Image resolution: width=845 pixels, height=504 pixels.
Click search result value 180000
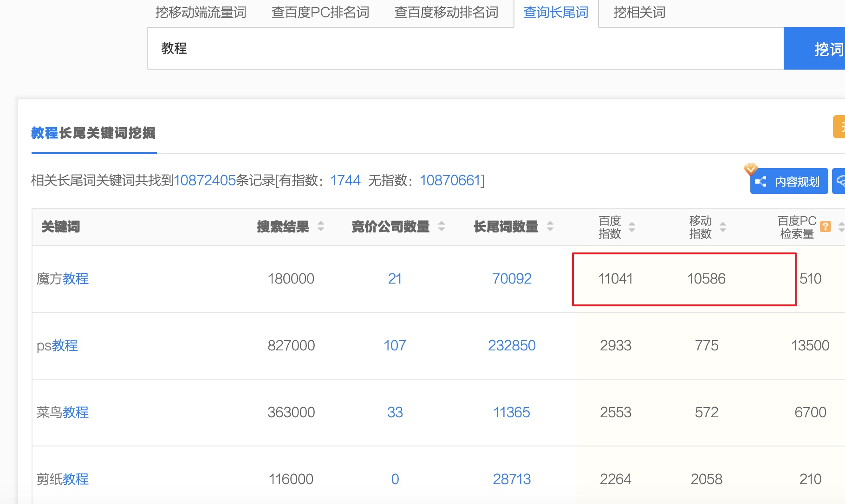[291, 279]
